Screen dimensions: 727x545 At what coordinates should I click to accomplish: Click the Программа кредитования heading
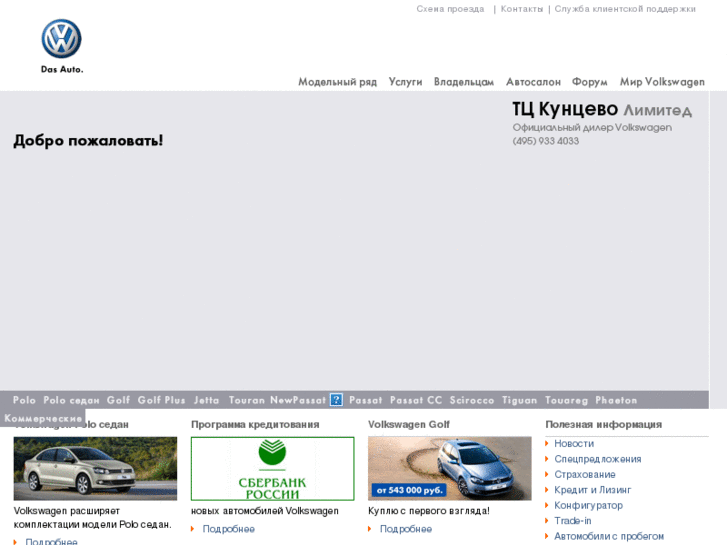click(255, 424)
